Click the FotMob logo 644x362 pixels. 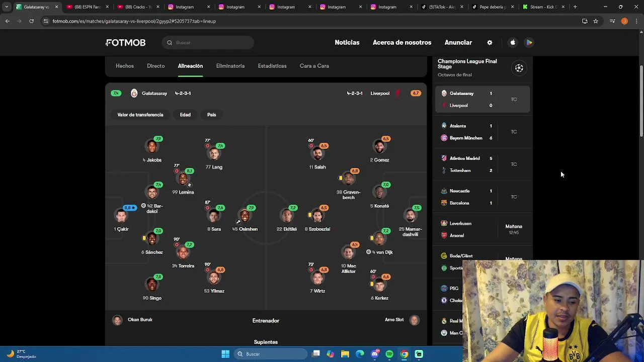(x=126, y=43)
